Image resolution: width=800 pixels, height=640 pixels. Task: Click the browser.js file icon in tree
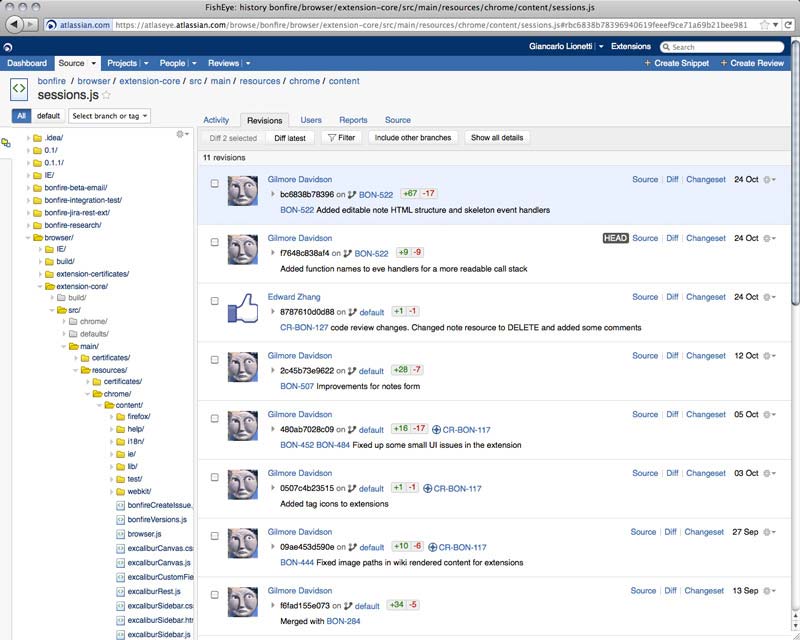coord(120,534)
